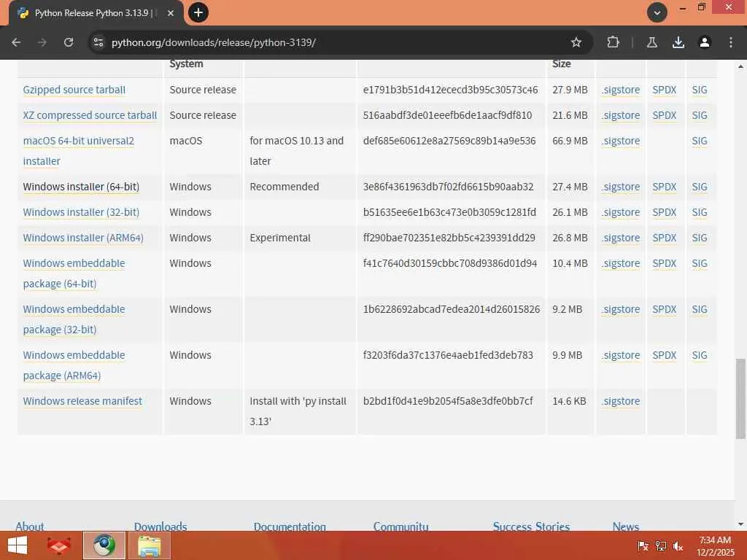
Task: Open .sigstore for Windows release manifest
Action: (621, 401)
